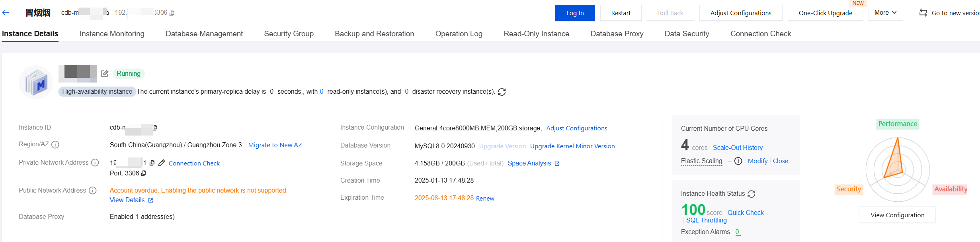The height and width of the screenshot is (242, 980).
Task: Open the Backup and Restoration tab
Action: 374,34
